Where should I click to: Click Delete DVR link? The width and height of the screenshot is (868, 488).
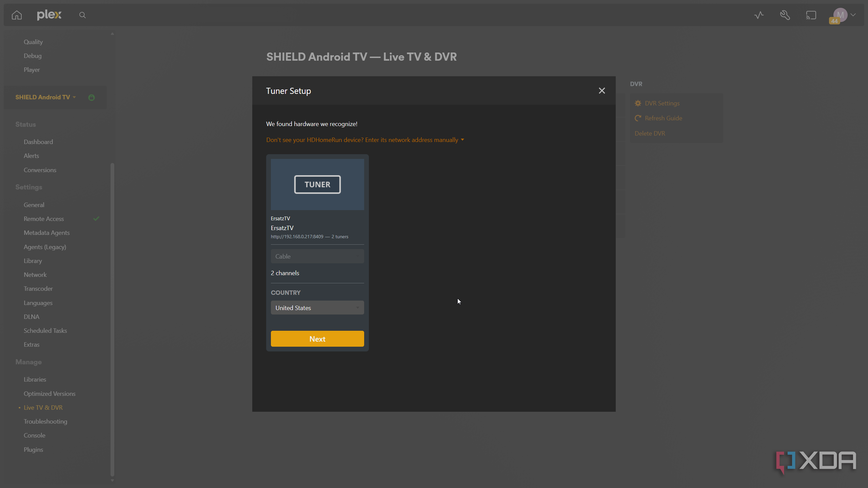(650, 133)
